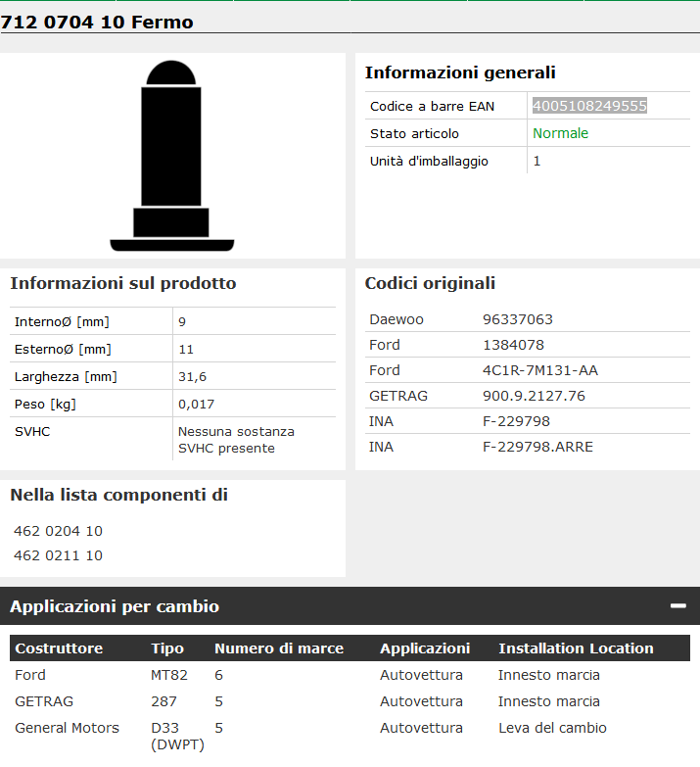The width and height of the screenshot is (700, 767).
Task: Click the 712 0704 10 Fermo title
Action: point(97,22)
